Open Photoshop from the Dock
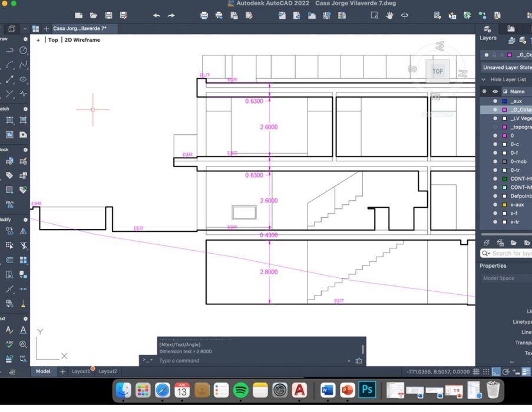532x412 pixels. (367, 390)
